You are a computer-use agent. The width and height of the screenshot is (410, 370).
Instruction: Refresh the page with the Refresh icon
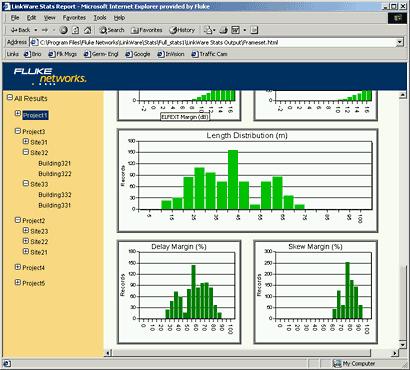click(76, 30)
